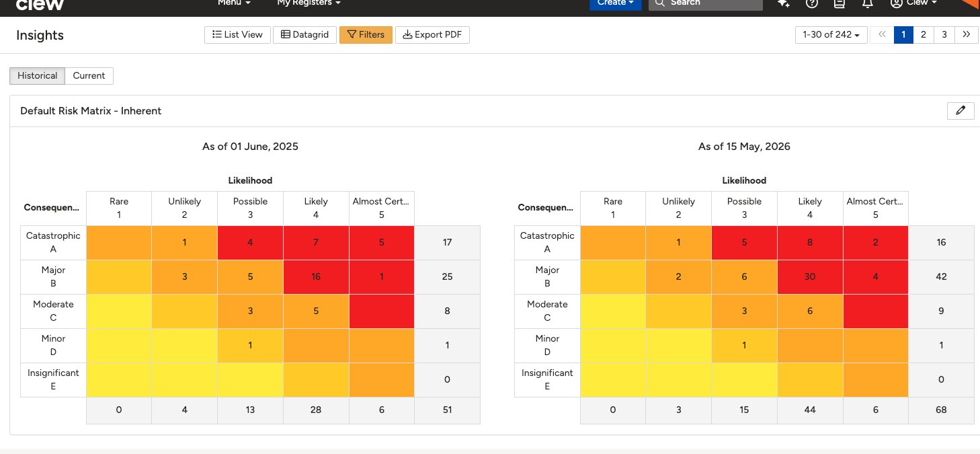
Task: Select the Current tab
Action: (x=89, y=76)
